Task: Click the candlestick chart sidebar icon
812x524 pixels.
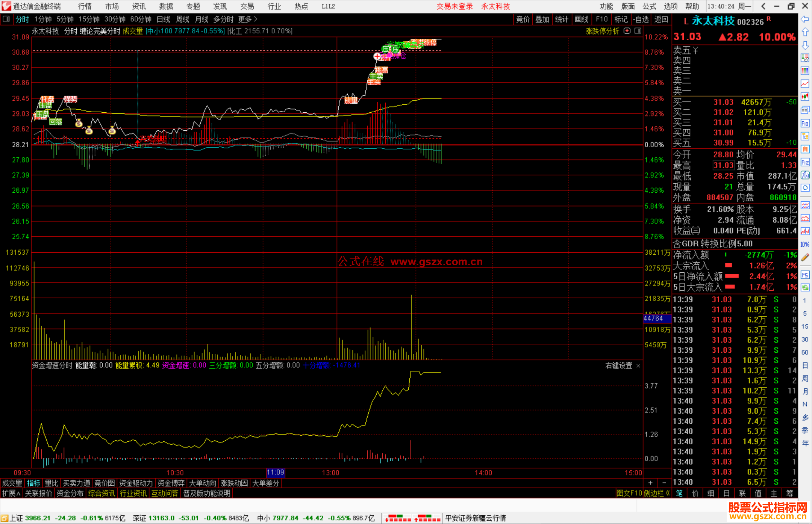Action: [x=805, y=97]
